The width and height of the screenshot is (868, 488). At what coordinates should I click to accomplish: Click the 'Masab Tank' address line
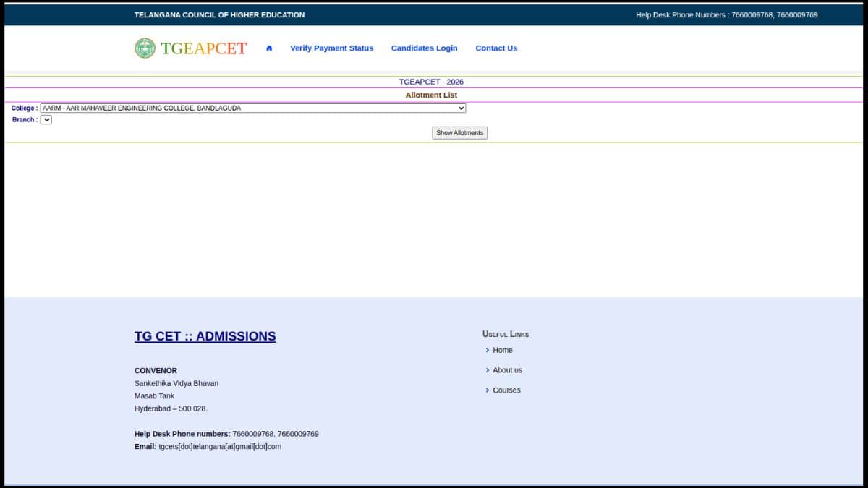point(154,396)
